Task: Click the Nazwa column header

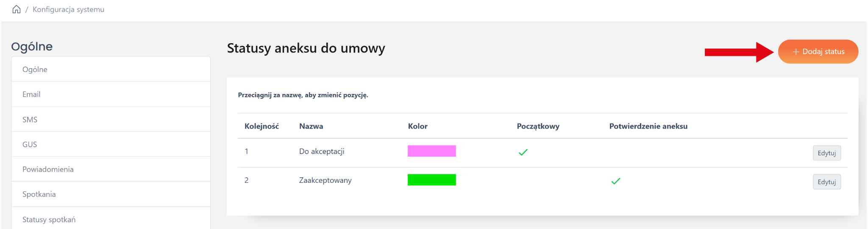Action: click(x=311, y=126)
